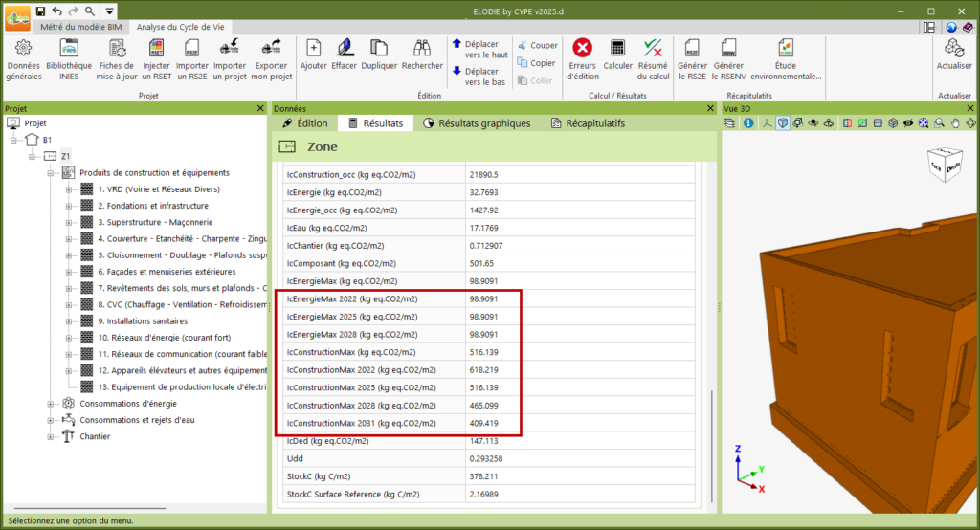The width and height of the screenshot is (980, 530).
Task: Run the Calculer calculation
Action: [617, 48]
